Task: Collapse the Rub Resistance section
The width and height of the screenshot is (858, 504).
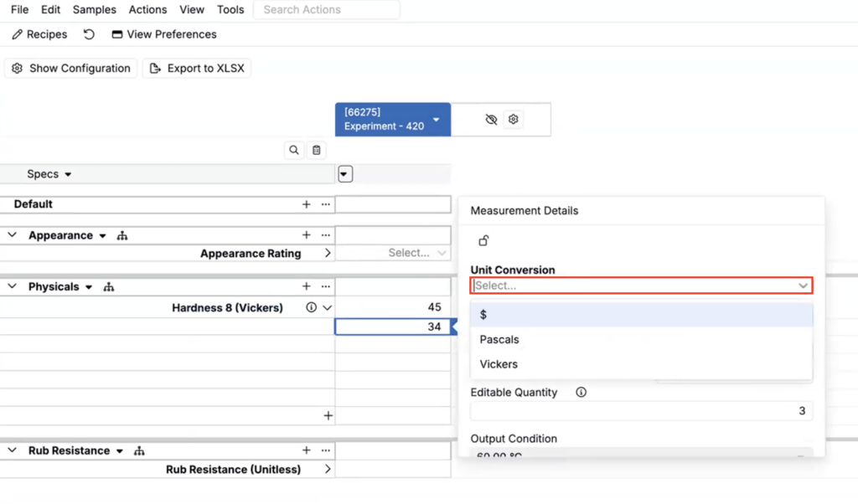Action: pyautogui.click(x=12, y=450)
